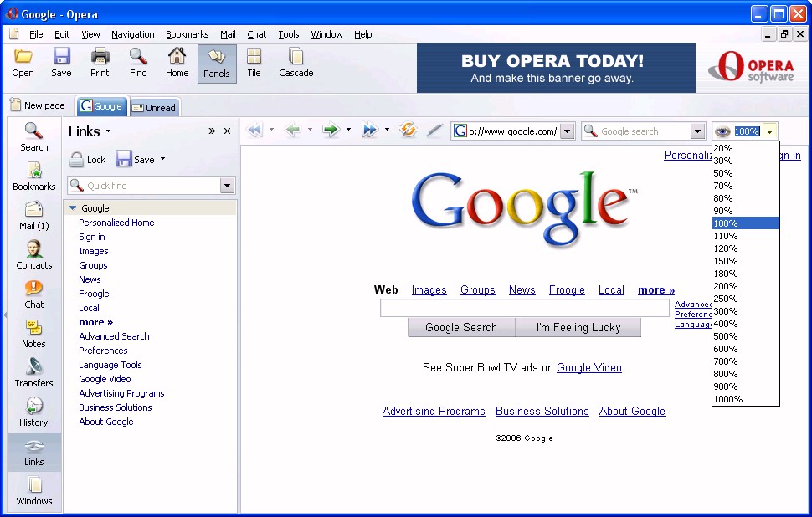Open the Bookmarks menu
812x517 pixels.
(x=187, y=34)
